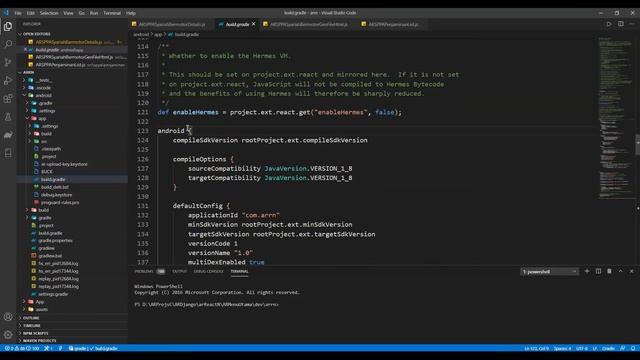Open the Gradle elephant icon in activity bar

pos(8,135)
